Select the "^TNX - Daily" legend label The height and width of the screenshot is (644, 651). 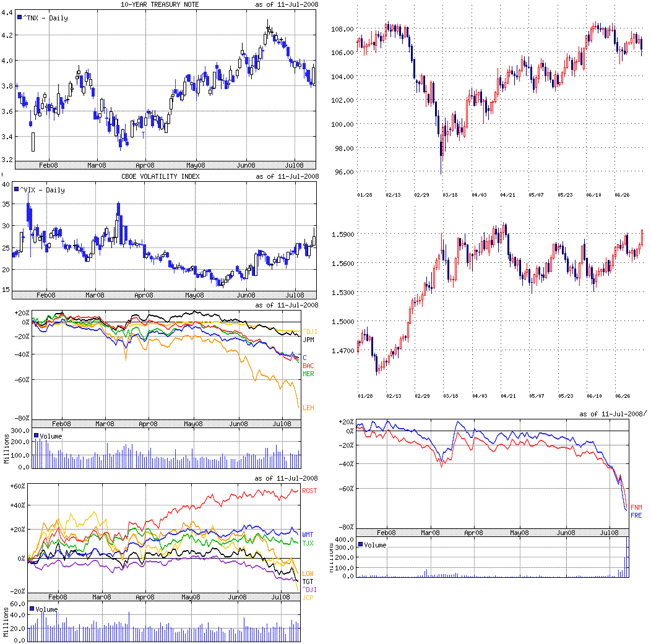pyautogui.click(x=45, y=18)
